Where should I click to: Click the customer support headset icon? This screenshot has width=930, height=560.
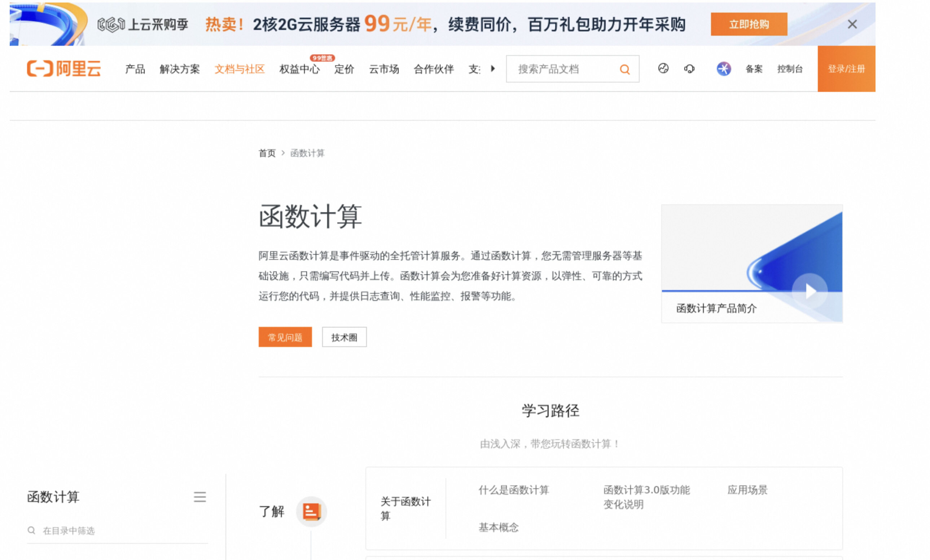pyautogui.click(x=690, y=69)
